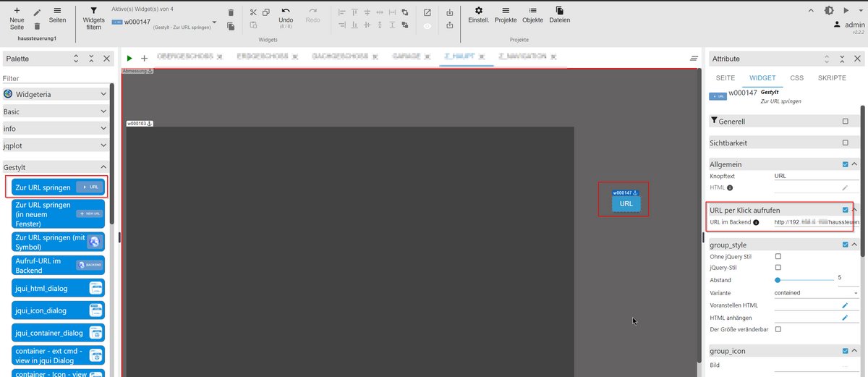The height and width of the screenshot is (377, 868).
Task: Run the project with top-right play icon
Action: click(846, 10)
